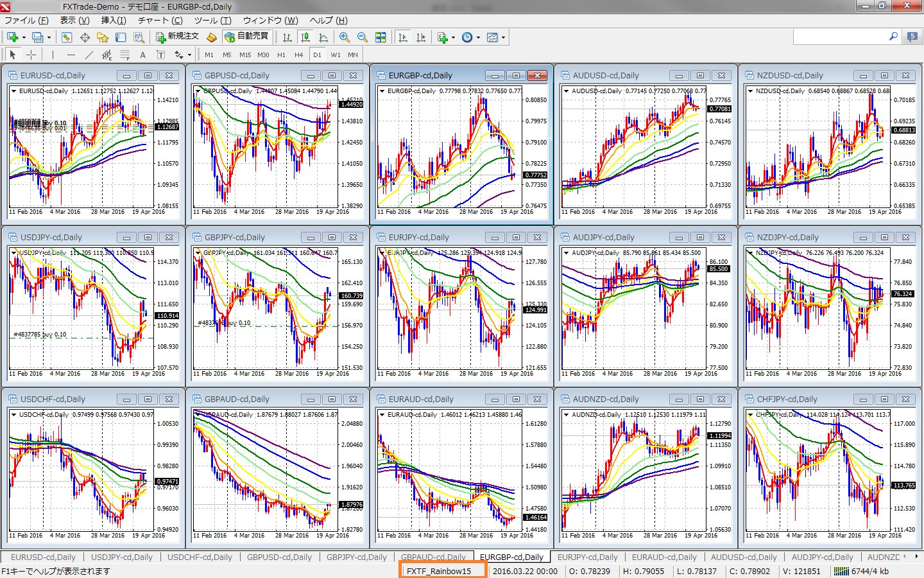Switch to the H1 timeframe
Screen dimensions: 924x578
click(x=281, y=55)
